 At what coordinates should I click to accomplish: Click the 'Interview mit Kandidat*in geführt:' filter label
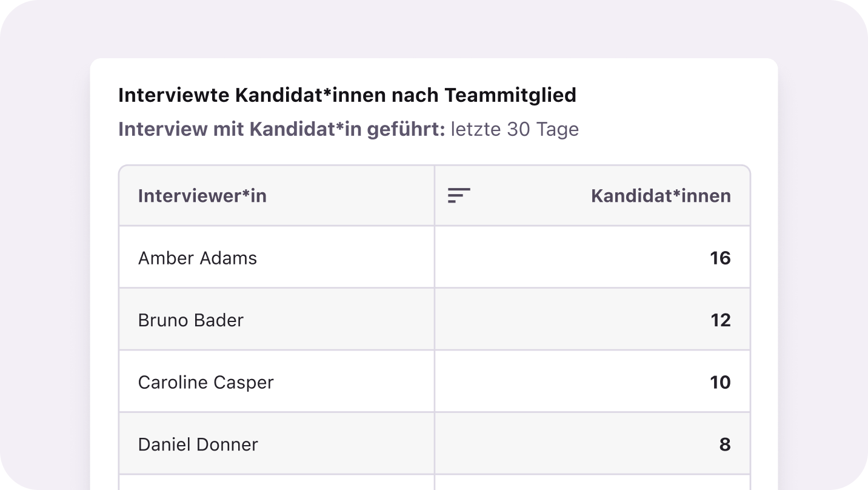(x=282, y=129)
